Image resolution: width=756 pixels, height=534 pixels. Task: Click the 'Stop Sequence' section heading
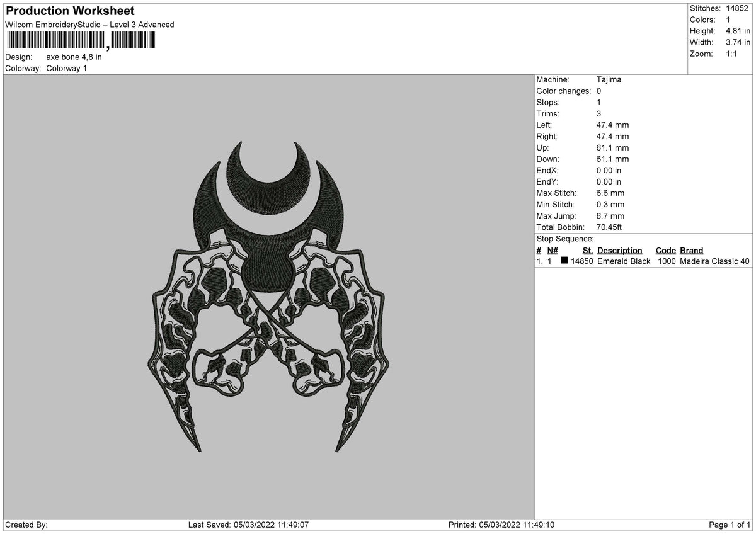coord(564,239)
